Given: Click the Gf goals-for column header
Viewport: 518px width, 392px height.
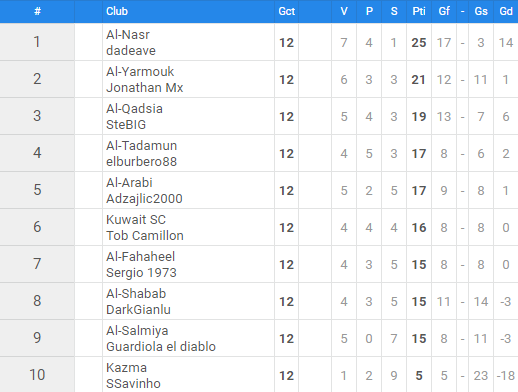Looking at the screenshot, I should [444, 11].
